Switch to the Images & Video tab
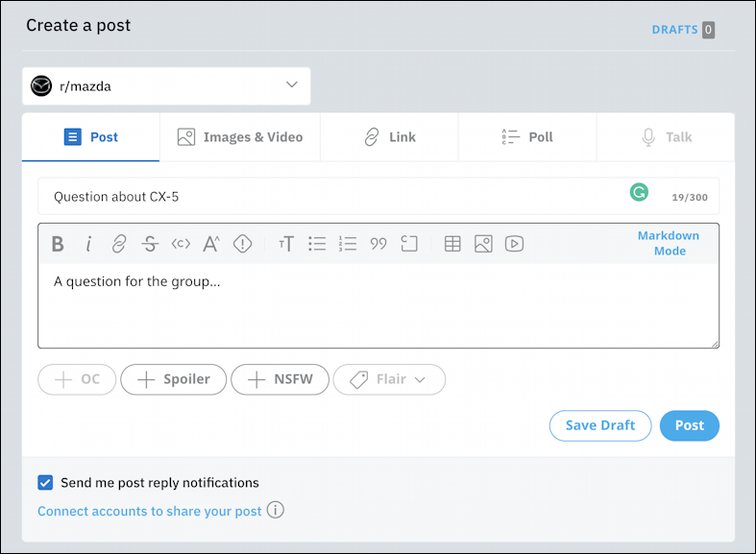The height and width of the screenshot is (554, 756). (x=240, y=137)
